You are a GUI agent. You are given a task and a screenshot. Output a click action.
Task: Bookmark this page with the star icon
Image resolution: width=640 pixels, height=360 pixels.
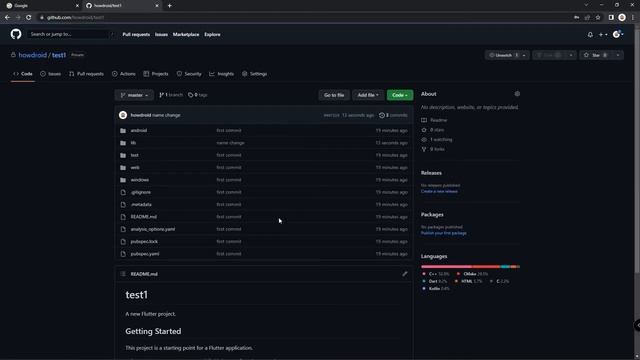point(598,18)
